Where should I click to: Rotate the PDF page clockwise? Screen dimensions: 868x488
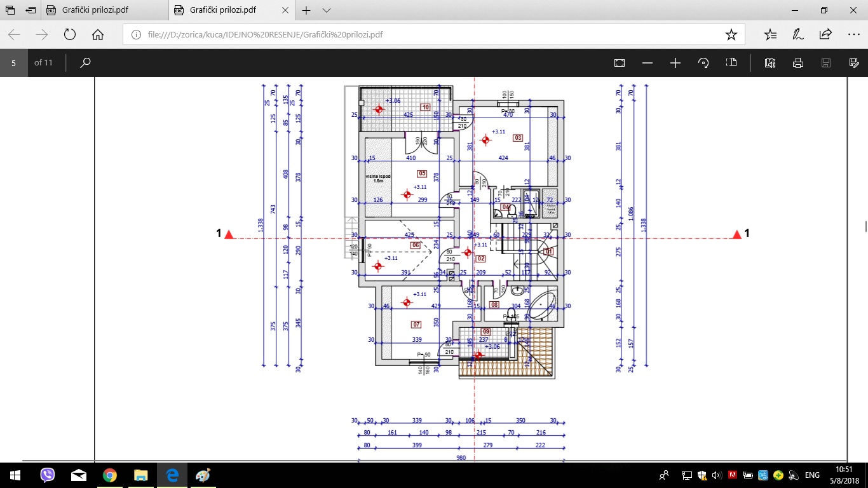coord(703,63)
